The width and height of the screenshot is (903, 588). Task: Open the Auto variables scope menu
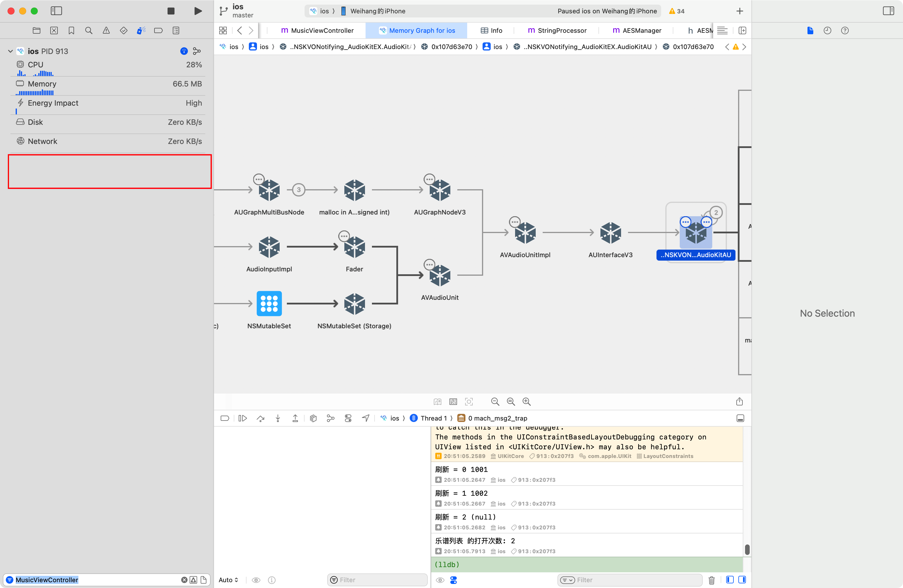[228, 580]
